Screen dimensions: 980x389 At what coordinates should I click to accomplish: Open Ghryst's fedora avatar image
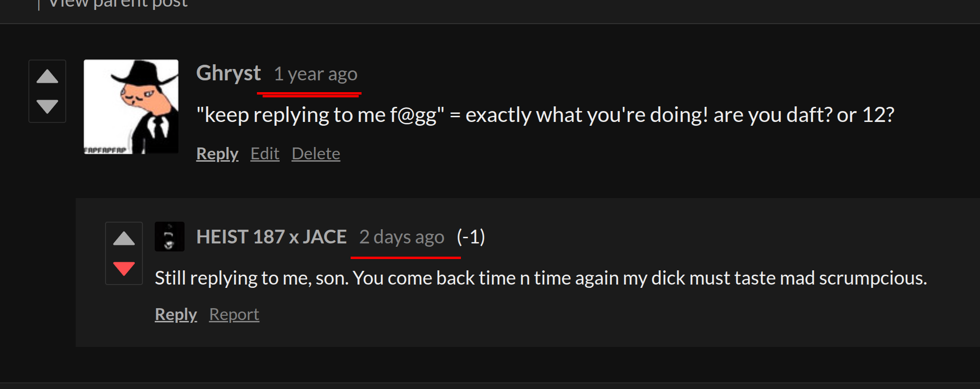(x=131, y=107)
